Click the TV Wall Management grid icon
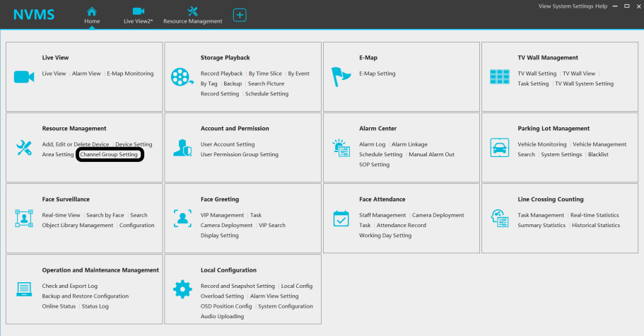 (x=500, y=77)
